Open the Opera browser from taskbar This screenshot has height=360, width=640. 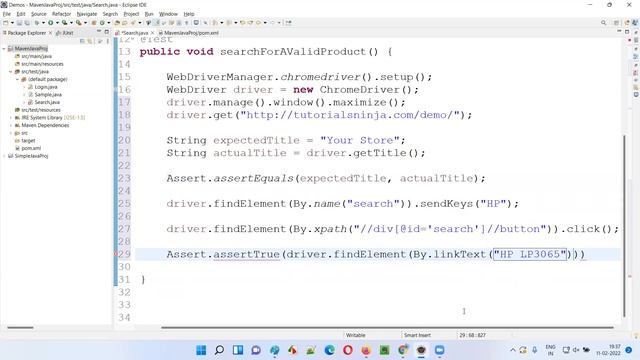click(348, 350)
